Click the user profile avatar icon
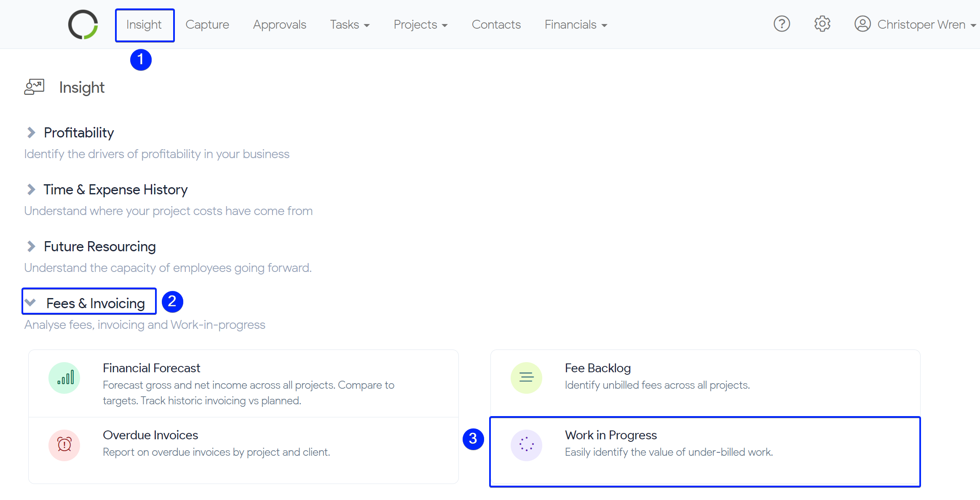The height and width of the screenshot is (500, 980). tap(862, 24)
